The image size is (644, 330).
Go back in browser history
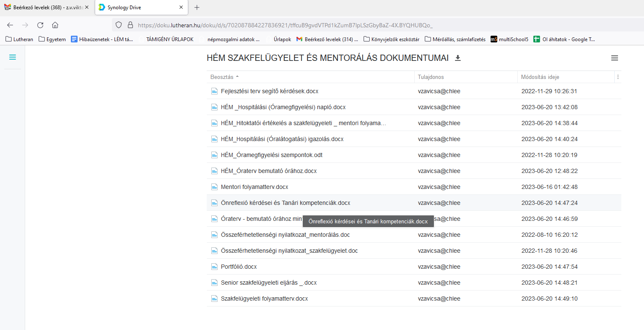[10, 25]
